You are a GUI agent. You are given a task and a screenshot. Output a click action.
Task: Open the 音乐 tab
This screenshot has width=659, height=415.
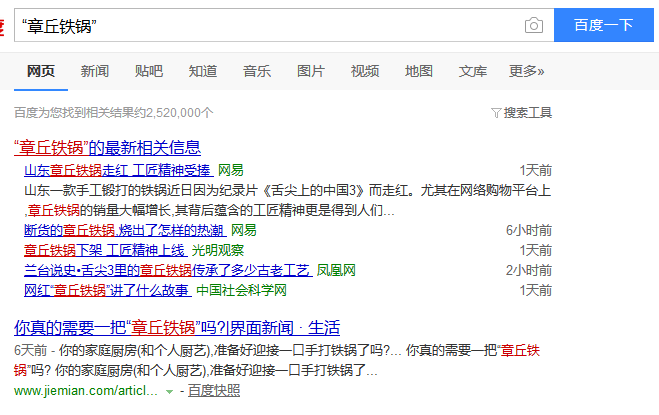coord(257,71)
